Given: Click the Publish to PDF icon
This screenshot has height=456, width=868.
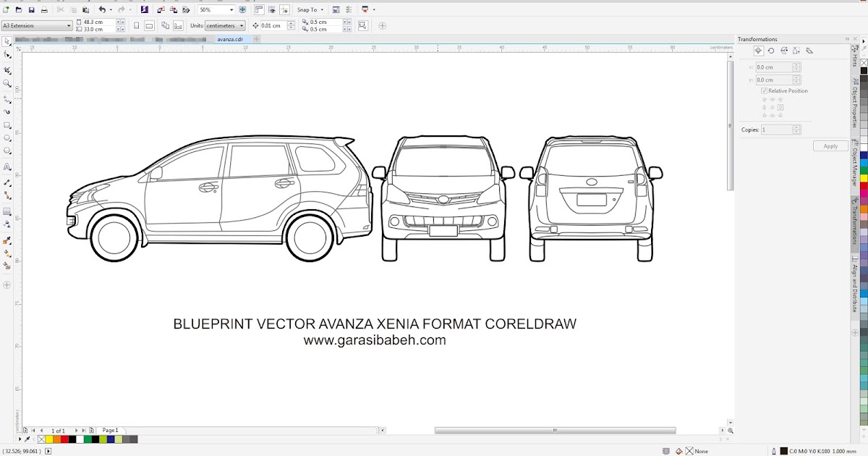Looking at the screenshot, I should click(187, 10).
